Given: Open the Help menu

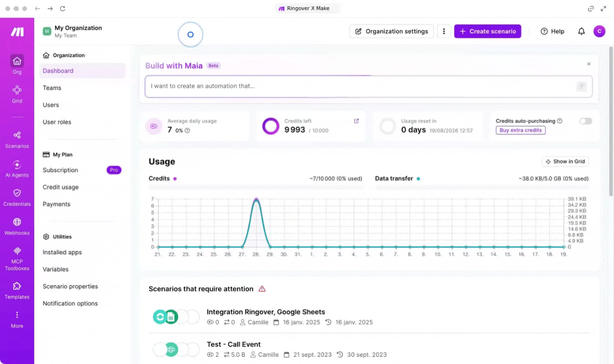Looking at the screenshot, I should [552, 31].
